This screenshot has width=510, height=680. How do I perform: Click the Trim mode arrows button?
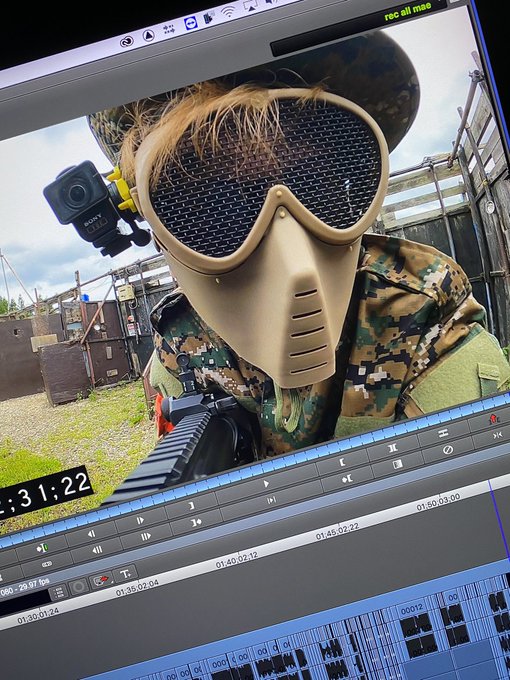[x=497, y=435]
